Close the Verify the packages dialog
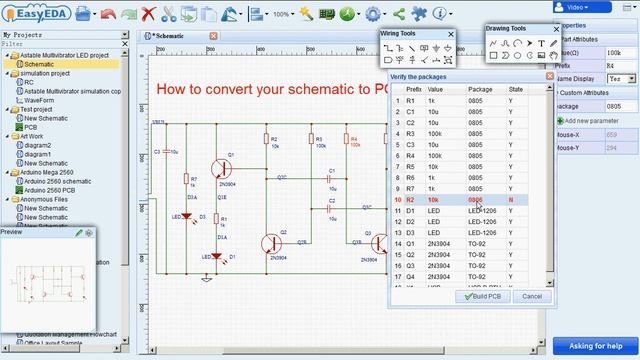The height and width of the screenshot is (360, 640). [550, 76]
